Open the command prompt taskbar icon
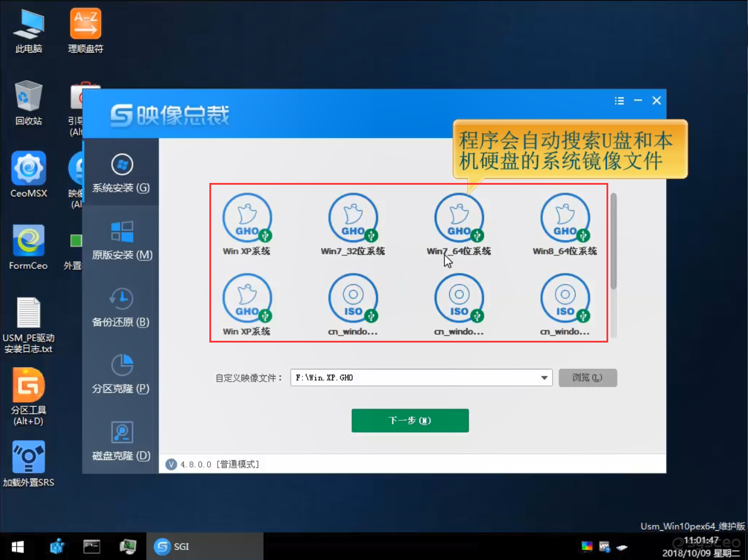 [92, 547]
